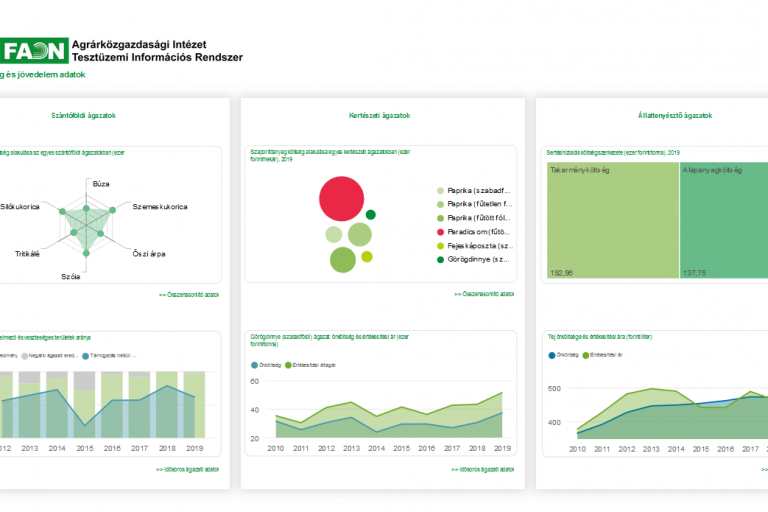768x512 pixels.
Task: Toggle Önköltség series in Görögdinnye chart legend
Action: (265, 365)
